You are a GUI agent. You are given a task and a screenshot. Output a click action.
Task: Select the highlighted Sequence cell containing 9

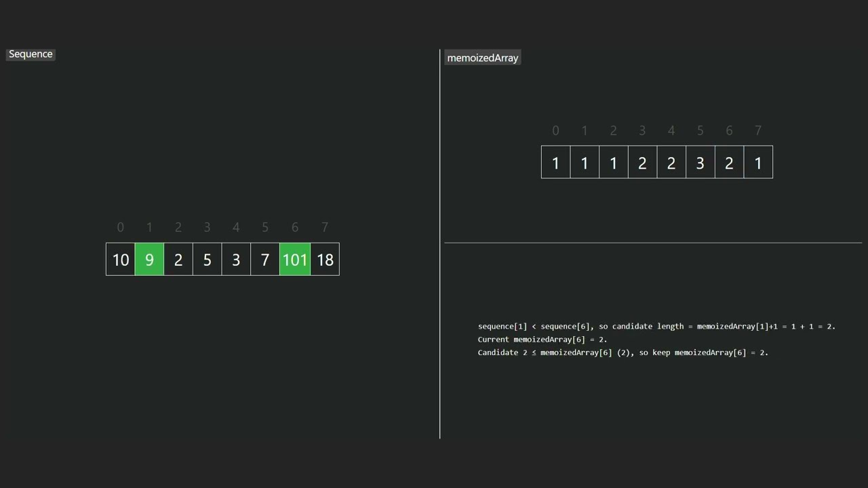coord(149,260)
